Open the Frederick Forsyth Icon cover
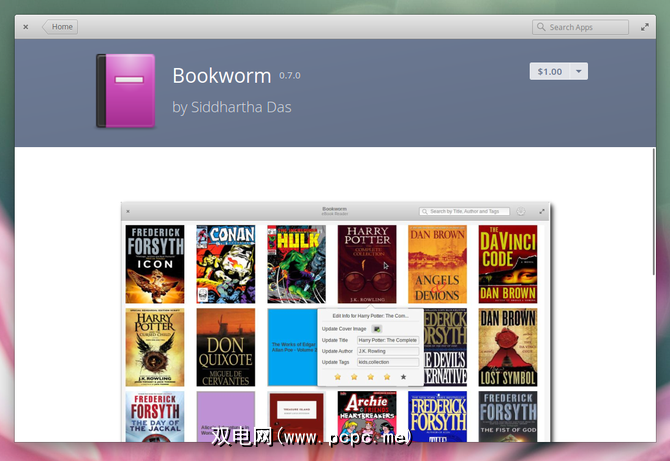The height and width of the screenshot is (461, 670). [x=155, y=264]
